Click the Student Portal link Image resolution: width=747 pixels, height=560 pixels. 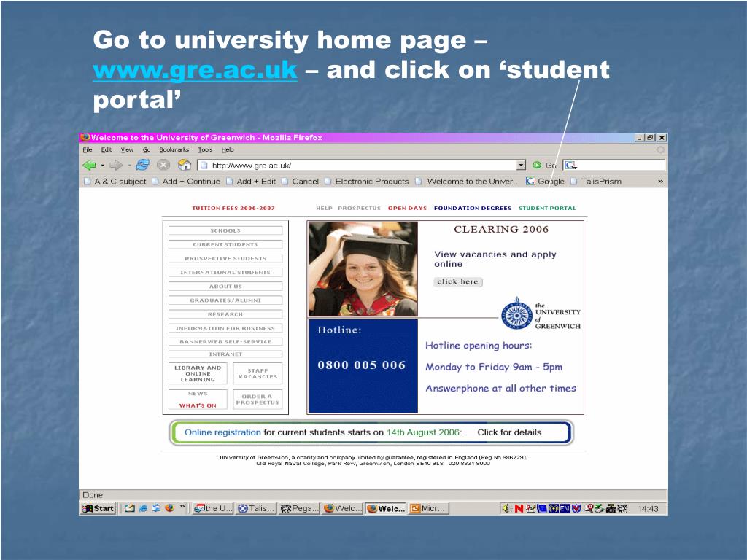point(547,208)
